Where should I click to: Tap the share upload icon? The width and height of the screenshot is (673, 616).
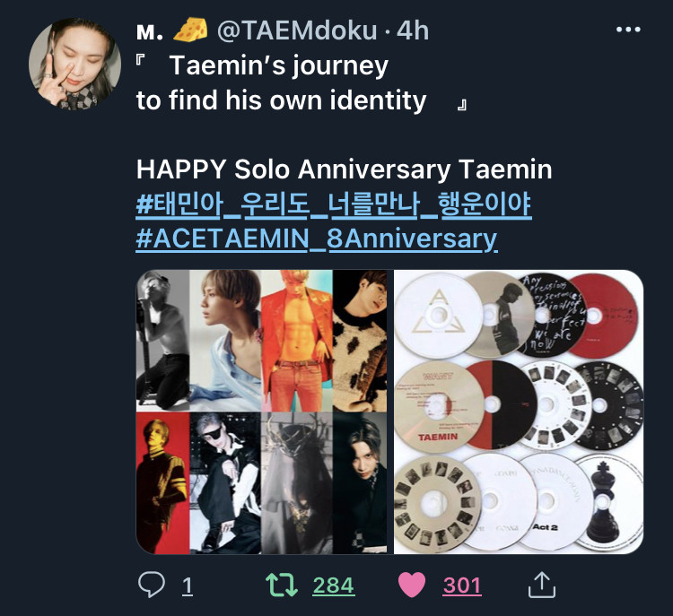coord(542,585)
